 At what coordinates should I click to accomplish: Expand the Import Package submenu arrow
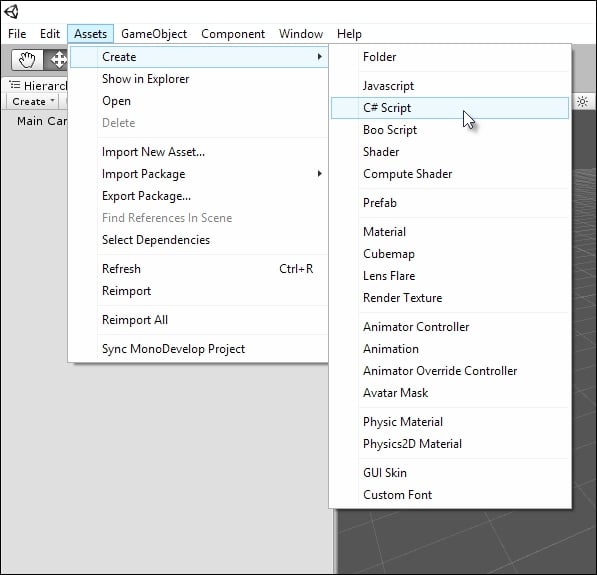point(319,174)
